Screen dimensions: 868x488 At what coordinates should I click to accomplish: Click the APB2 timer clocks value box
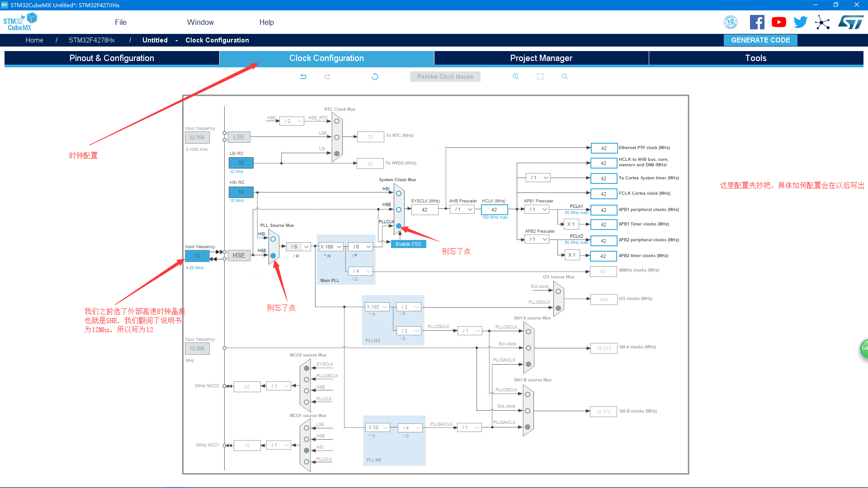[x=604, y=256]
